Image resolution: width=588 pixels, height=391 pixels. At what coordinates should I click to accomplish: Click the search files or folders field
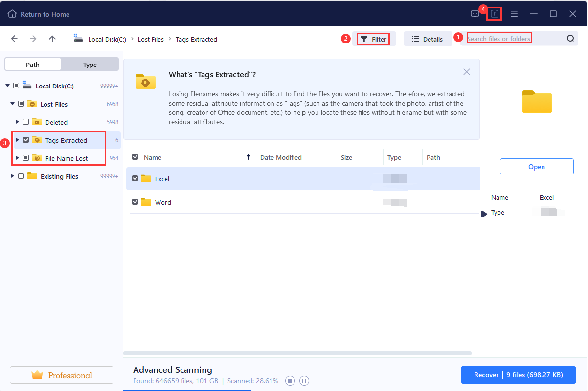(x=499, y=38)
